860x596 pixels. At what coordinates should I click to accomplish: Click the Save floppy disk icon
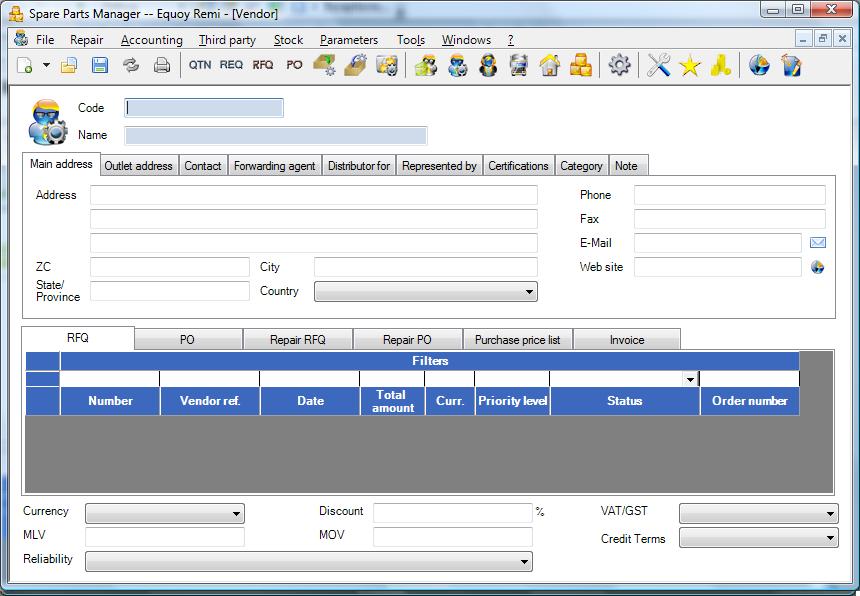click(x=100, y=66)
